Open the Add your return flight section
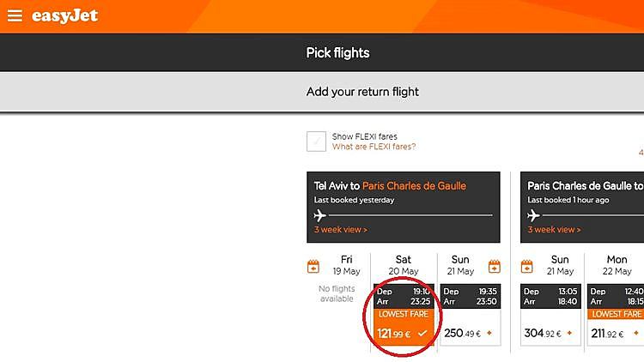This screenshot has width=644, height=362. tap(362, 92)
